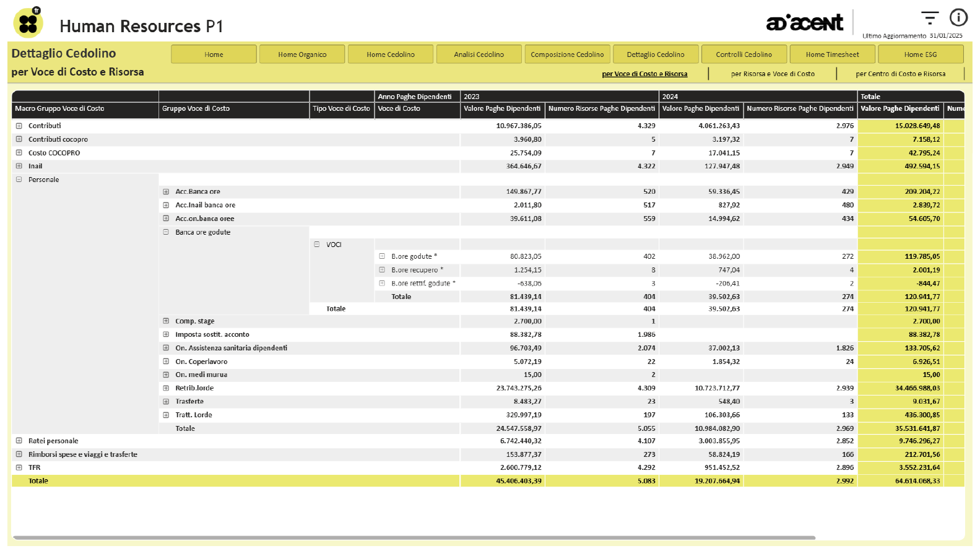Collapse the Banca ore godute group
Viewport: 980px width, 551px height.
click(x=166, y=232)
